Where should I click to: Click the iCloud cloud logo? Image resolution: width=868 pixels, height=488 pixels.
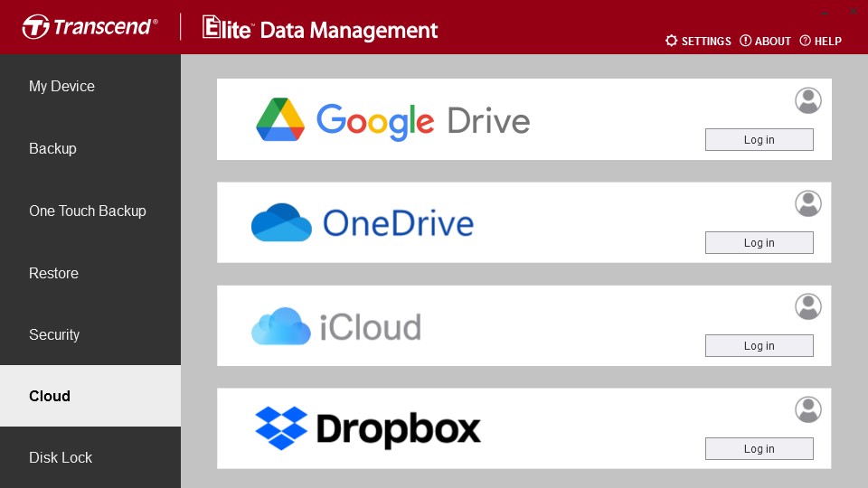point(280,326)
